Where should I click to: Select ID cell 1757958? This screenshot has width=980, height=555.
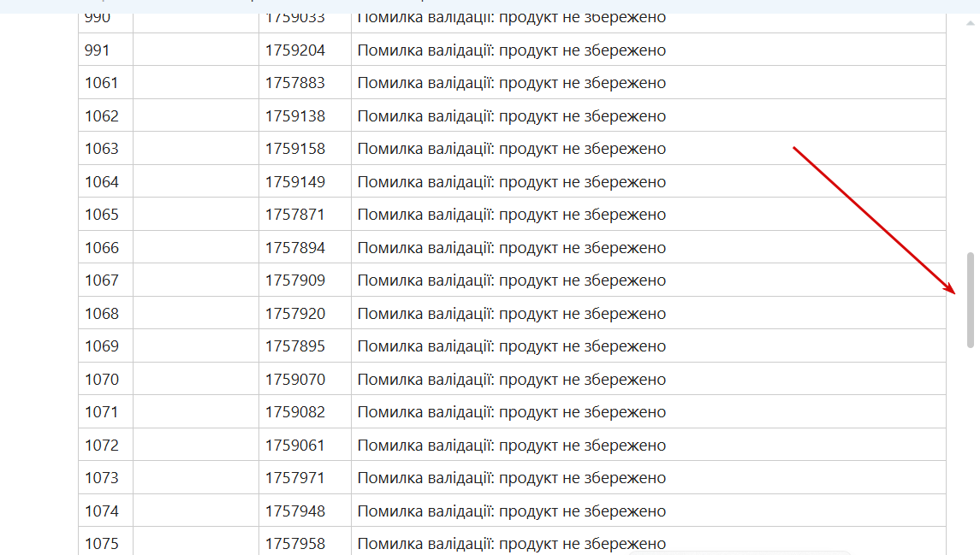(295, 544)
